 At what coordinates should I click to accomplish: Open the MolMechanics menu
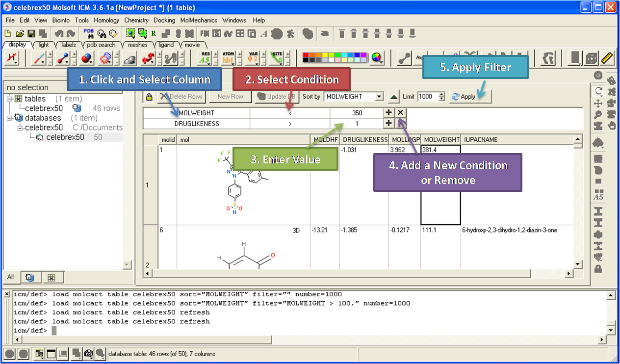[199, 20]
